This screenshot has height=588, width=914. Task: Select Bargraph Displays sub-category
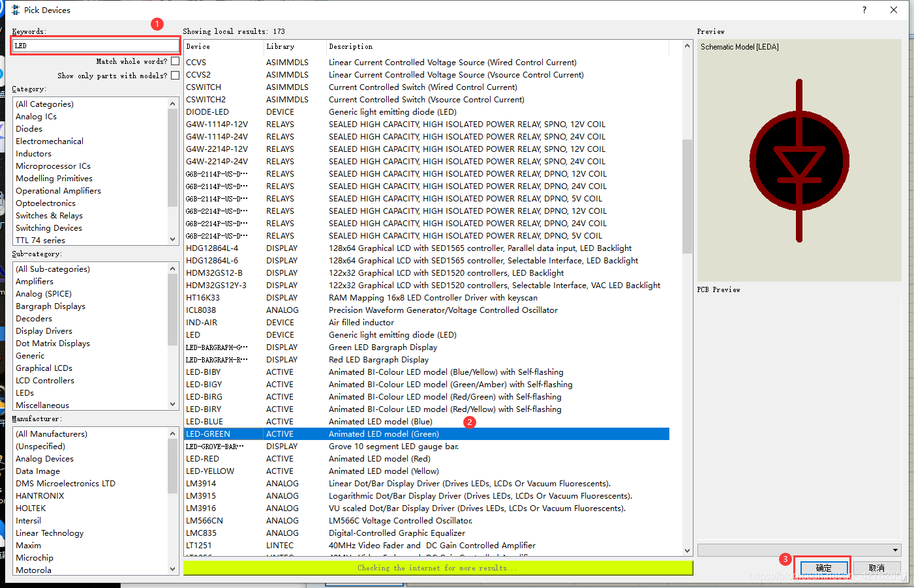tap(50, 306)
